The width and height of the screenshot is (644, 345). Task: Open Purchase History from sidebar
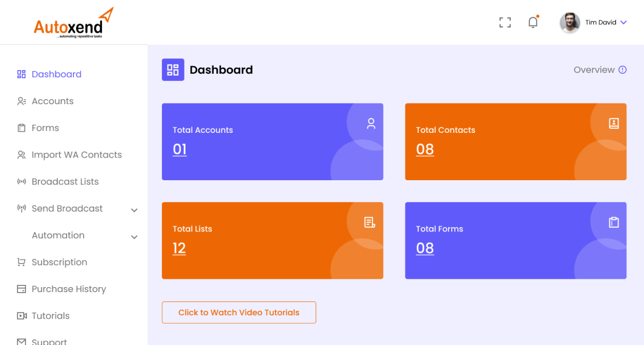click(x=68, y=289)
